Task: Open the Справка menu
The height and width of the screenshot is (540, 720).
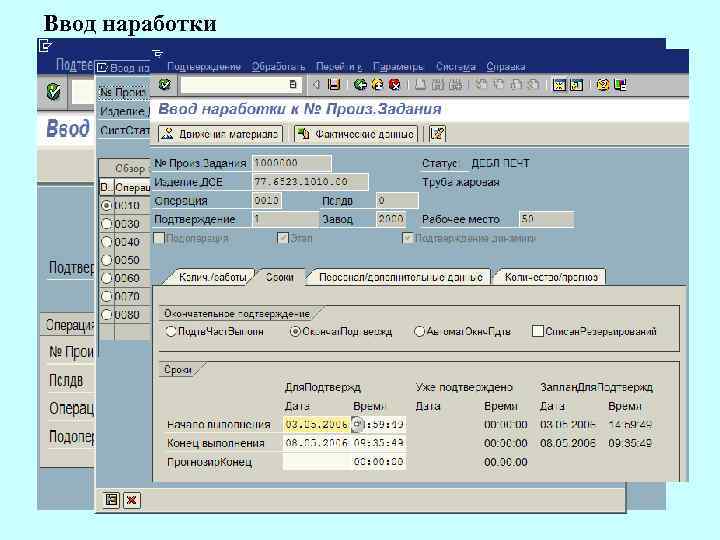Action: [506, 67]
